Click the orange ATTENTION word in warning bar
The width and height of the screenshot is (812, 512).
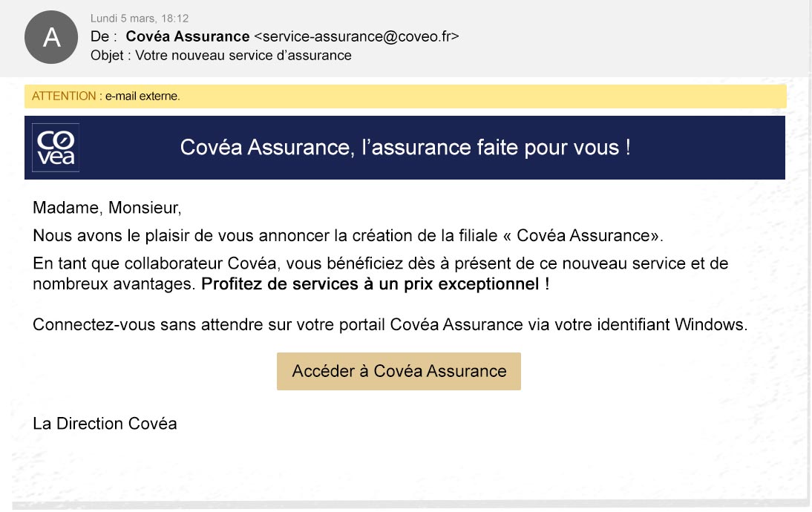[x=64, y=96]
